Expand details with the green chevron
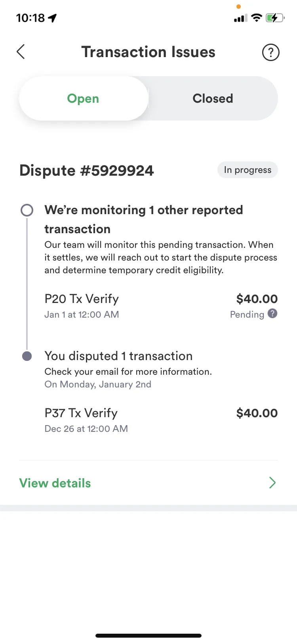Screen dimensions: 297x644 (272, 483)
